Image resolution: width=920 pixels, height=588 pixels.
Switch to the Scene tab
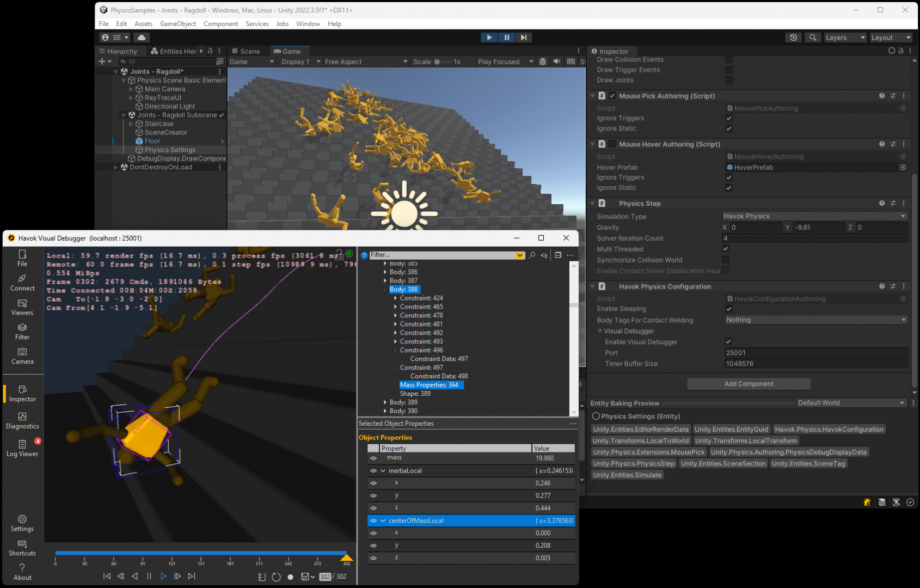tap(246, 51)
